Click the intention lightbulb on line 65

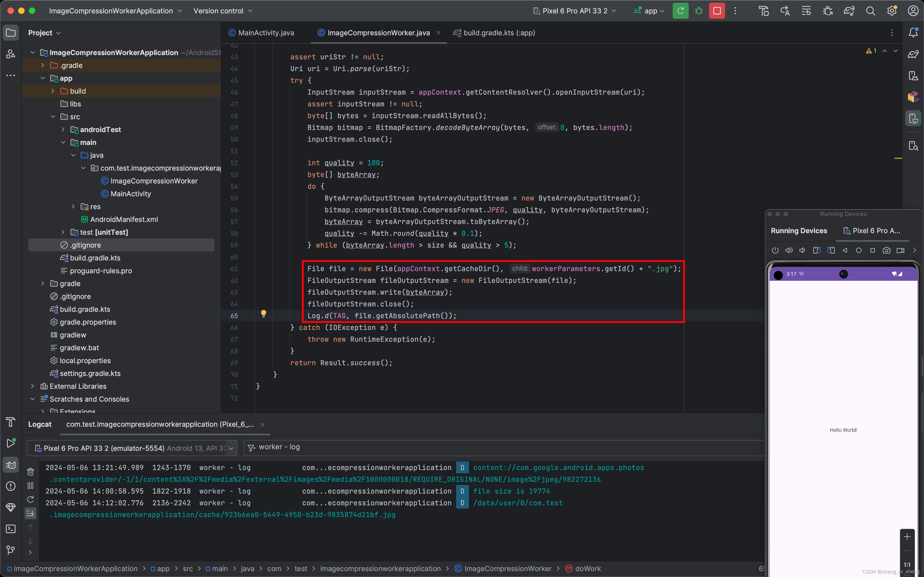[x=263, y=314]
